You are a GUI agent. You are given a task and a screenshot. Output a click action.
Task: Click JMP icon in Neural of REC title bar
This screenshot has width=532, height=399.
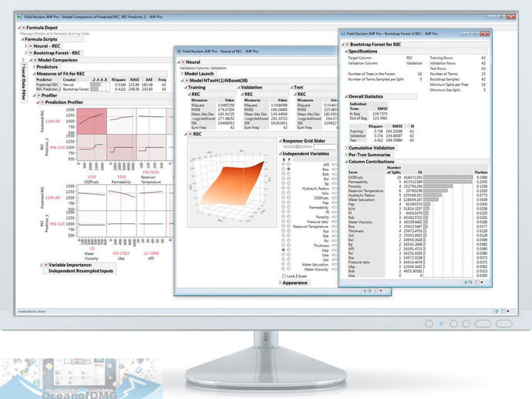[179, 52]
